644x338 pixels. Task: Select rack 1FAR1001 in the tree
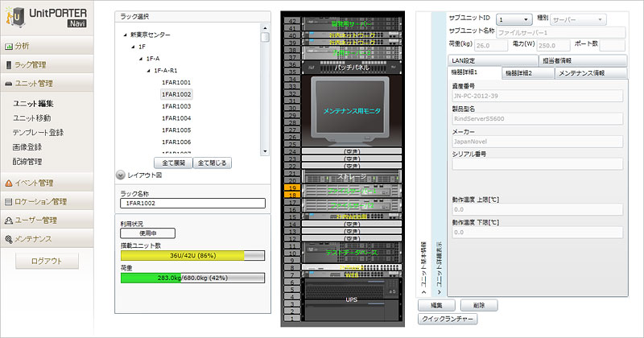[176, 83]
